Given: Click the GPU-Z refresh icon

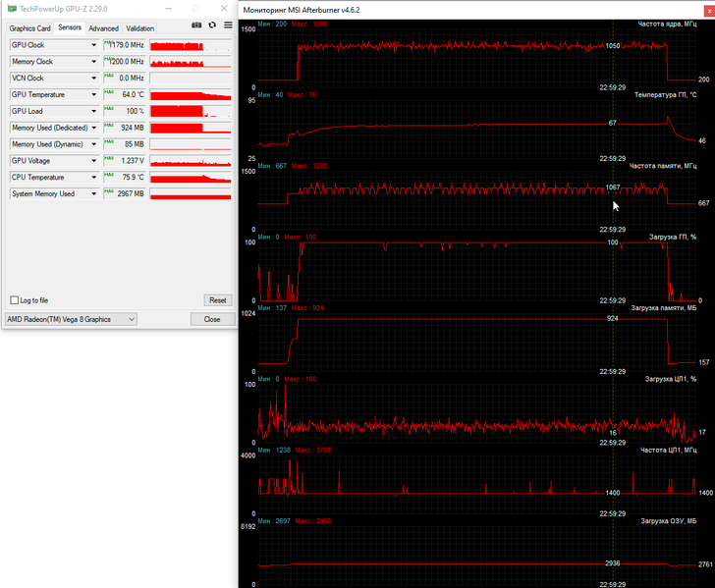Looking at the screenshot, I should point(212,26).
